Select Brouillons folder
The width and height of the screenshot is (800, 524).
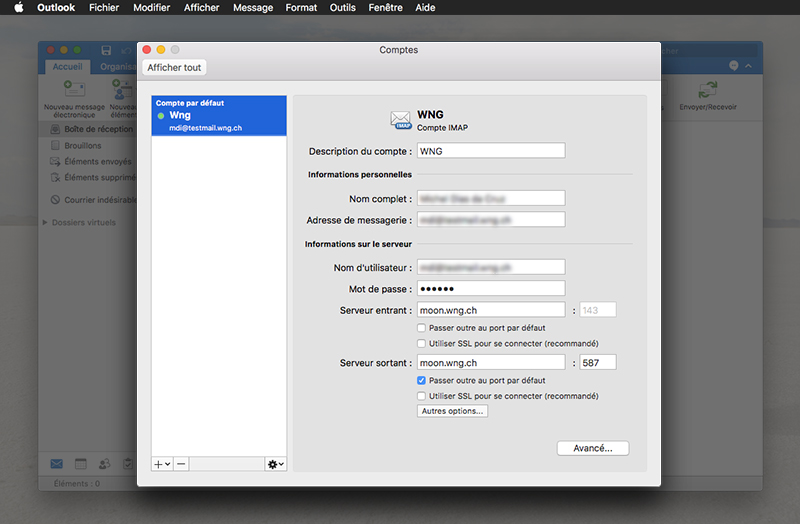[x=83, y=145]
